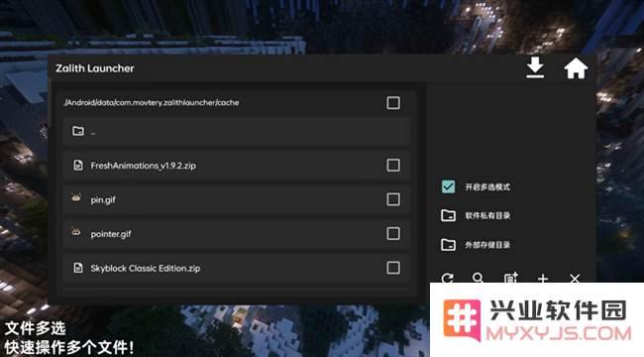Open 外部存储目录 external storage
This screenshot has height=357, width=644.
[x=487, y=245]
